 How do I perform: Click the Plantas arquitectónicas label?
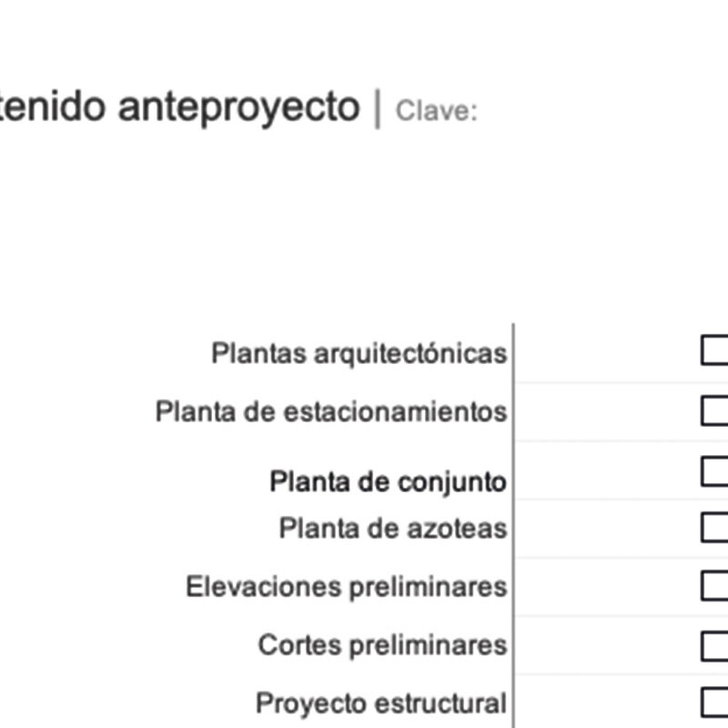pyautogui.click(x=359, y=353)
